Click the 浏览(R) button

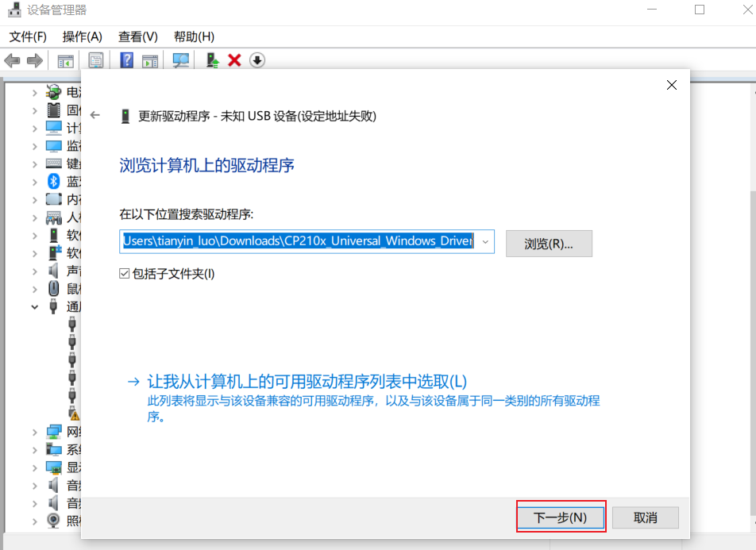point(549,243)
